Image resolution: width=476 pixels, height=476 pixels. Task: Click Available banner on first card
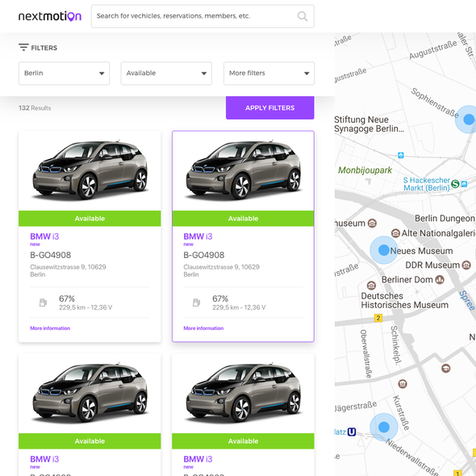pos(90,219)
